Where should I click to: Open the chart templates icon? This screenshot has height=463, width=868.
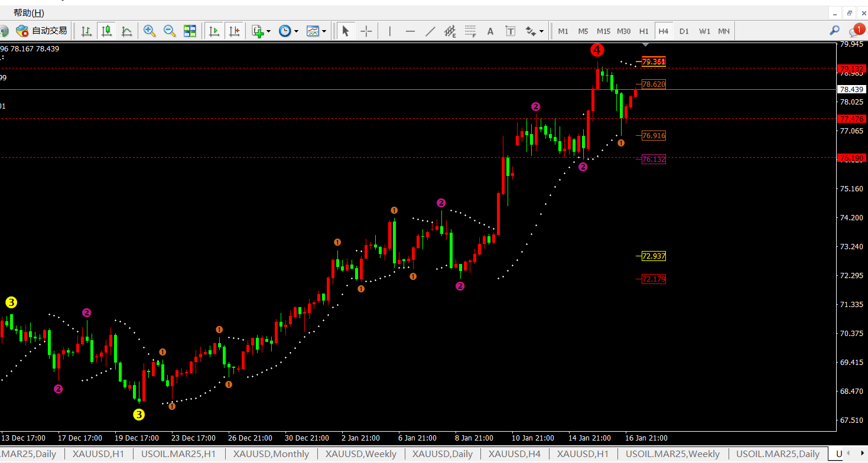tap(313, 31)
